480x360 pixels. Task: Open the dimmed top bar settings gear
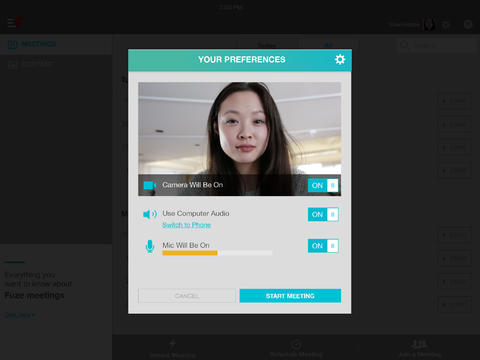(x=446, y=25)
